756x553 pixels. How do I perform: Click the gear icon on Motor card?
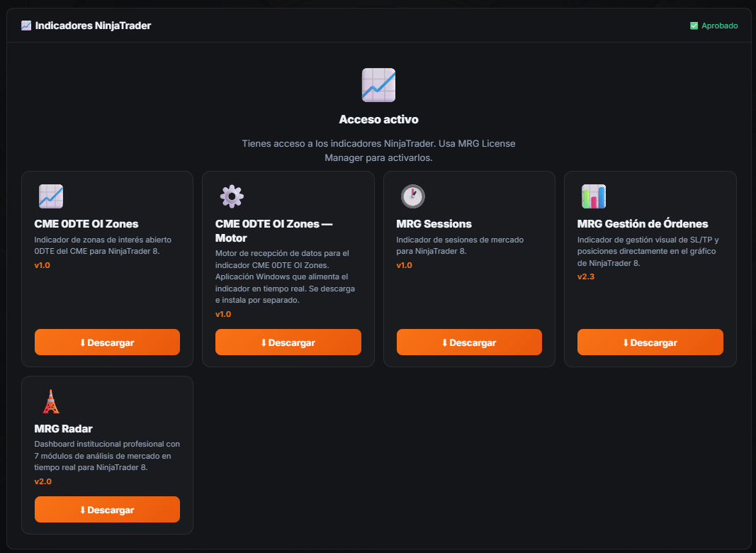tap(232, 196)
